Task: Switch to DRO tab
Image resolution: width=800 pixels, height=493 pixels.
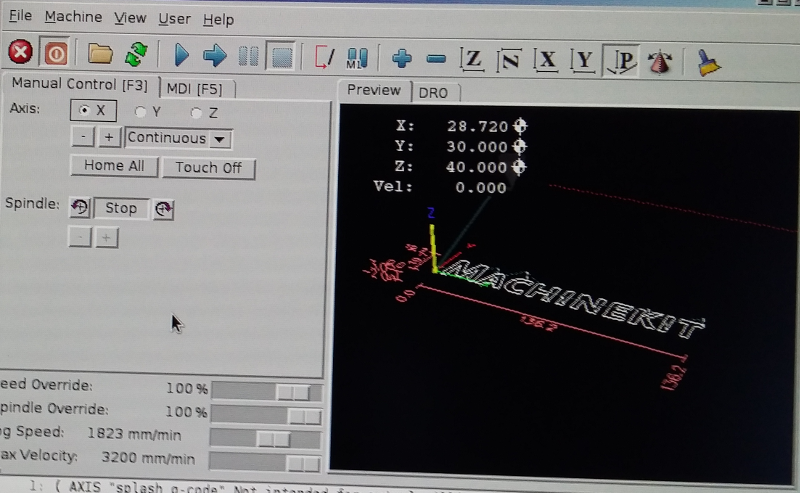Action: [434, 93]
